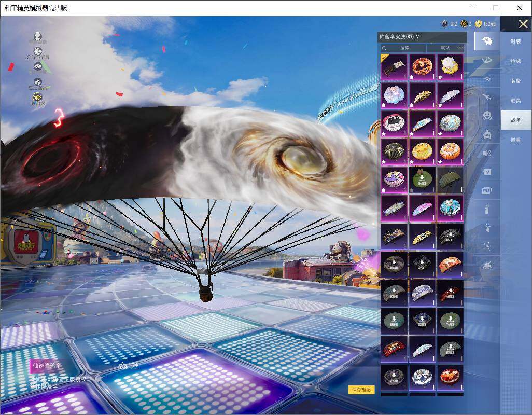
Task: Select the emoji sticker card category icon
Action: pyautogui.click(x=487, y=172)
